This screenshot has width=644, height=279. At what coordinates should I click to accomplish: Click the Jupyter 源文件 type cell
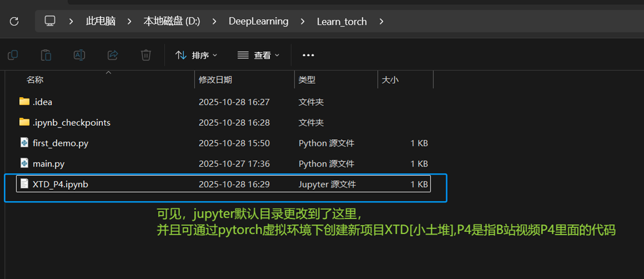tap(328, 185)
